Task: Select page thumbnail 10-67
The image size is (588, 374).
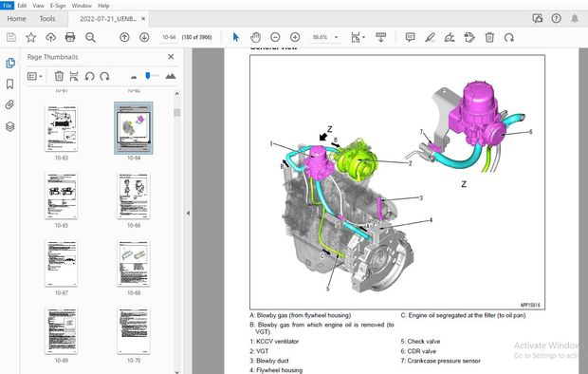Action: 61,264
